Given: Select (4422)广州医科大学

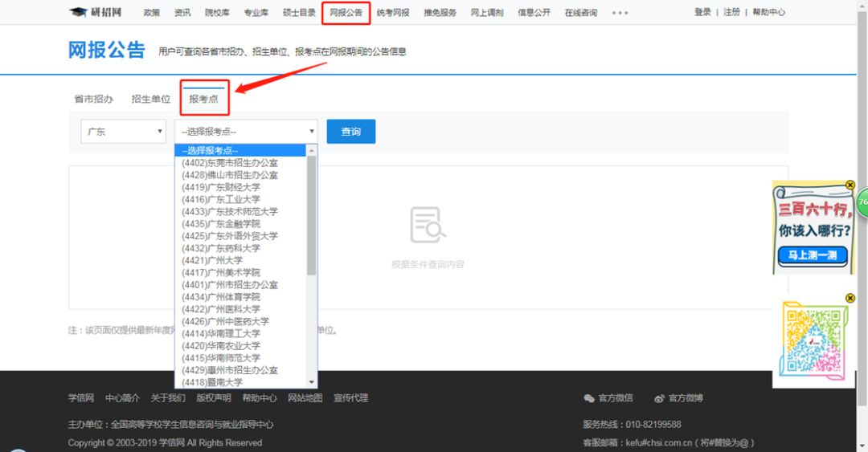Looking at the screenshot, I should [x=241, y=309].
